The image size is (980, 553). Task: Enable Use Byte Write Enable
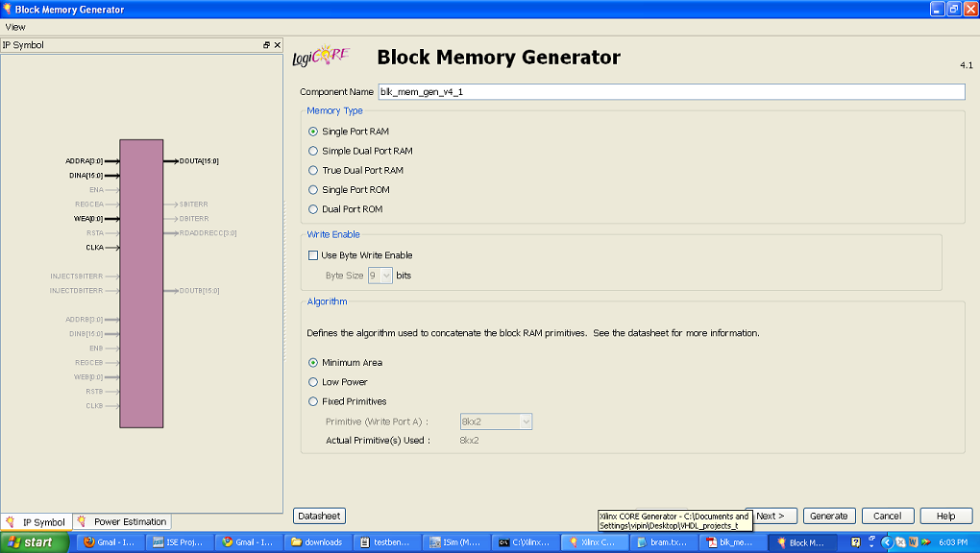point(311,254)
